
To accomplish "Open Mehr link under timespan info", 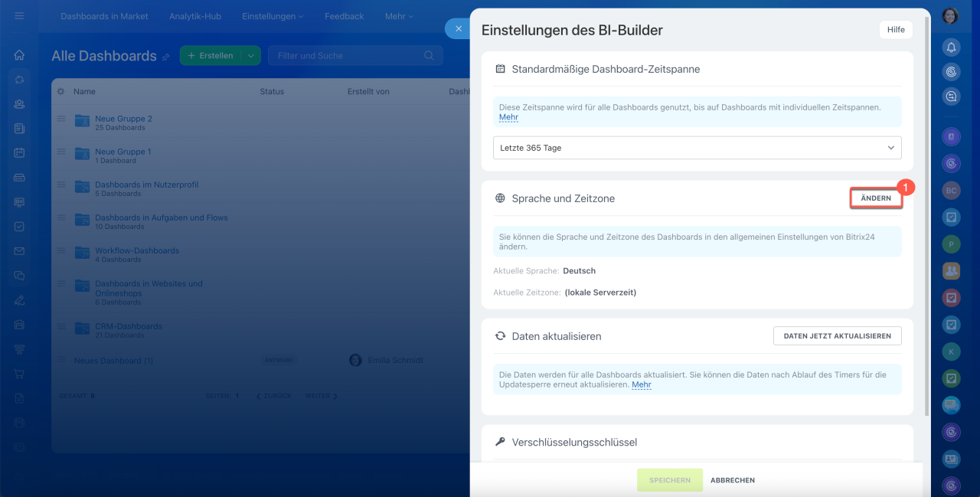I will [x=508, y=117].
